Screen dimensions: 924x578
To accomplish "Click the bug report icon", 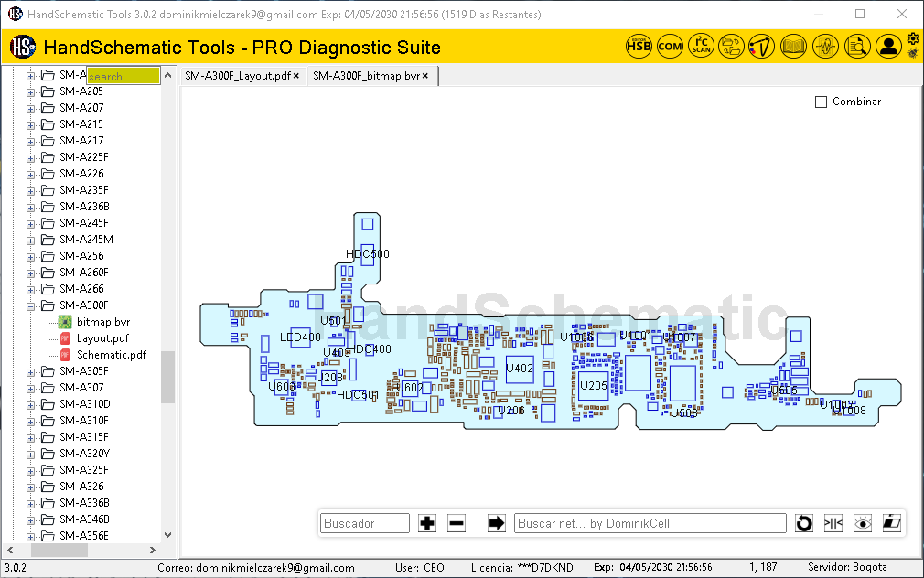I will [913, 54].
